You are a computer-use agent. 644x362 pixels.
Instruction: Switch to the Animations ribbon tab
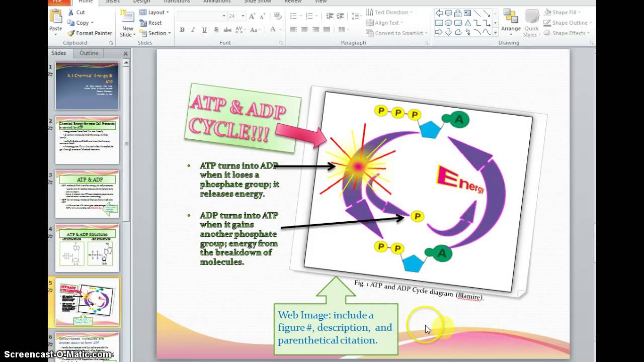[x=217, y=2]
